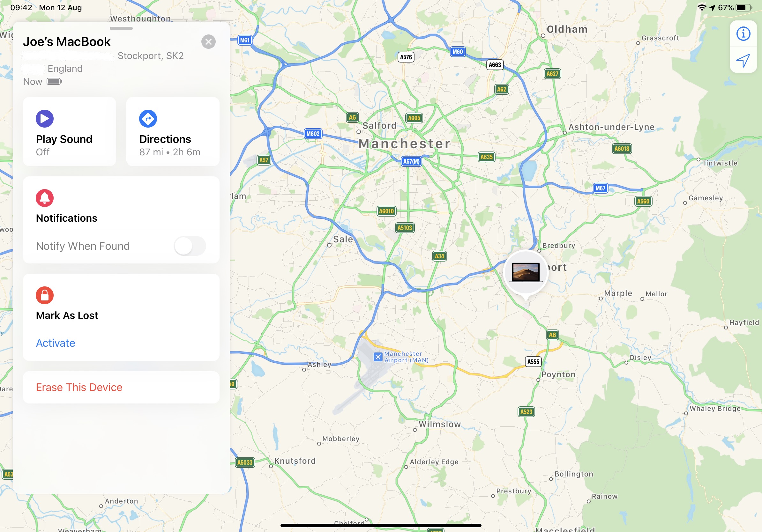Activate Mark As Lost mode
Screen dimensions: 762x532
click(x=56, y=343)
